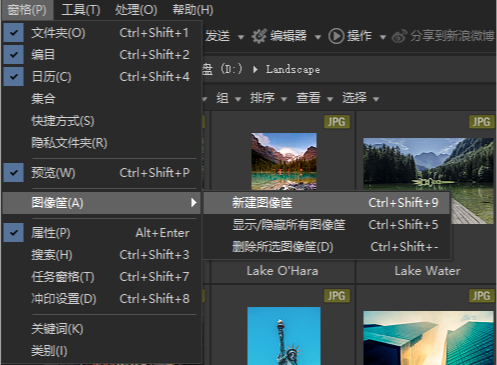Choose 关键词(K) menu entry
The width and height of the screenshot is (497, 365).
[101, 329]
